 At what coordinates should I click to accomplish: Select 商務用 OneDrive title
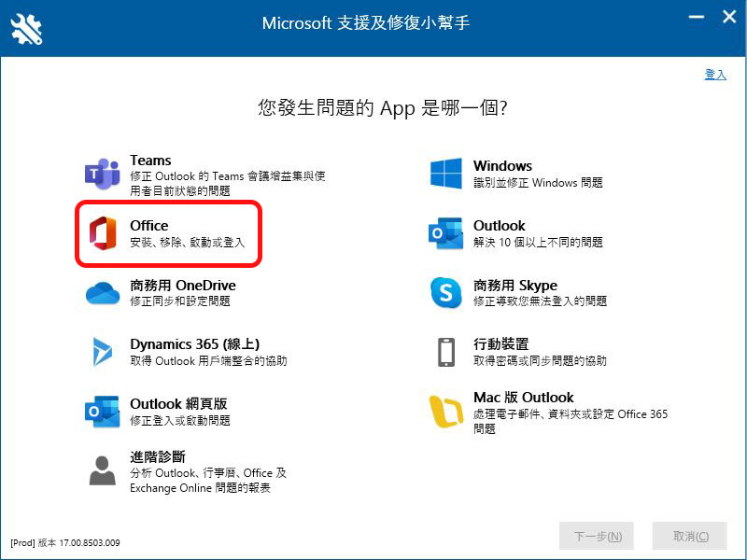[183, 286]
